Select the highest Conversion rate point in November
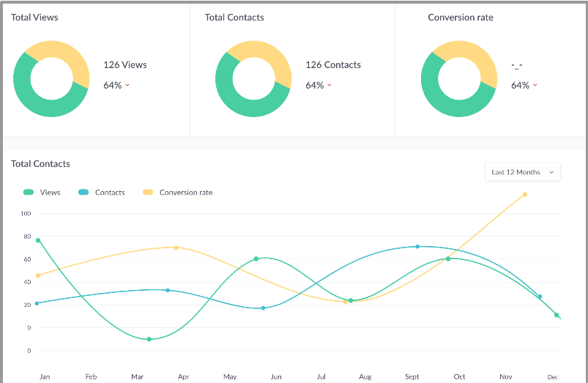 525,194
